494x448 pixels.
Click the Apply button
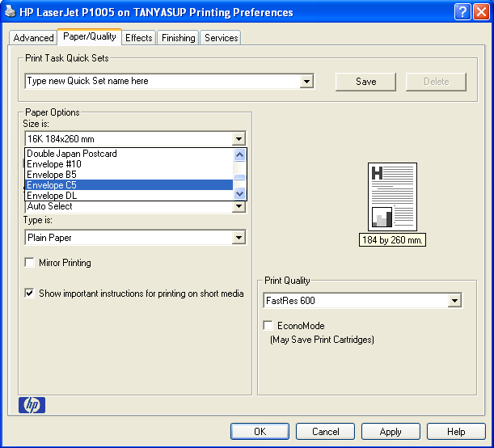(x=391, y=431)
